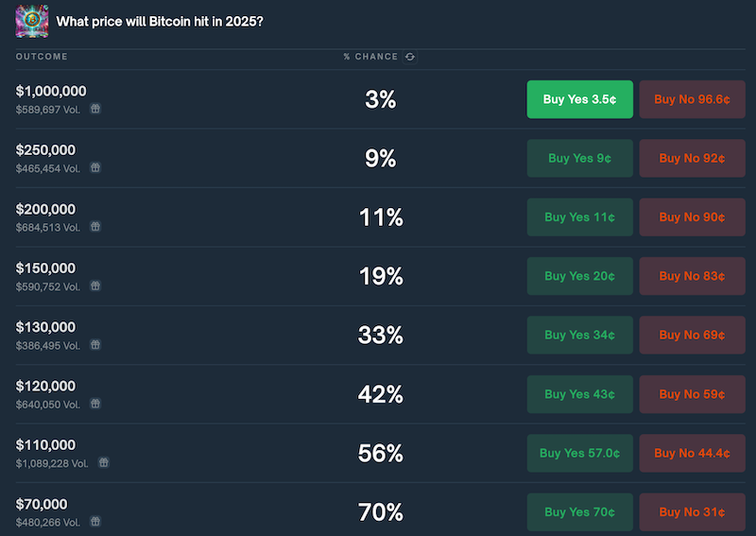Buy Yes at 3.5¢ for $1,000,000

click(x=579, y=99)
